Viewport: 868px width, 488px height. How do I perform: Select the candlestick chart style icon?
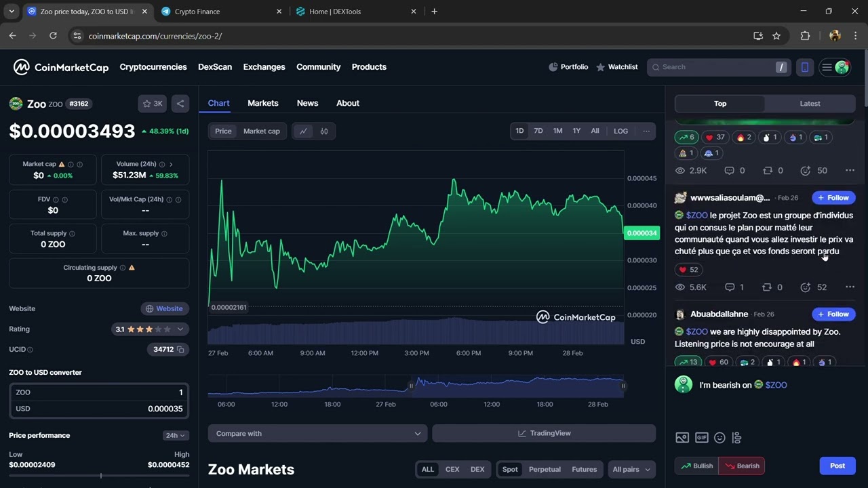click(x=324, y=131)
